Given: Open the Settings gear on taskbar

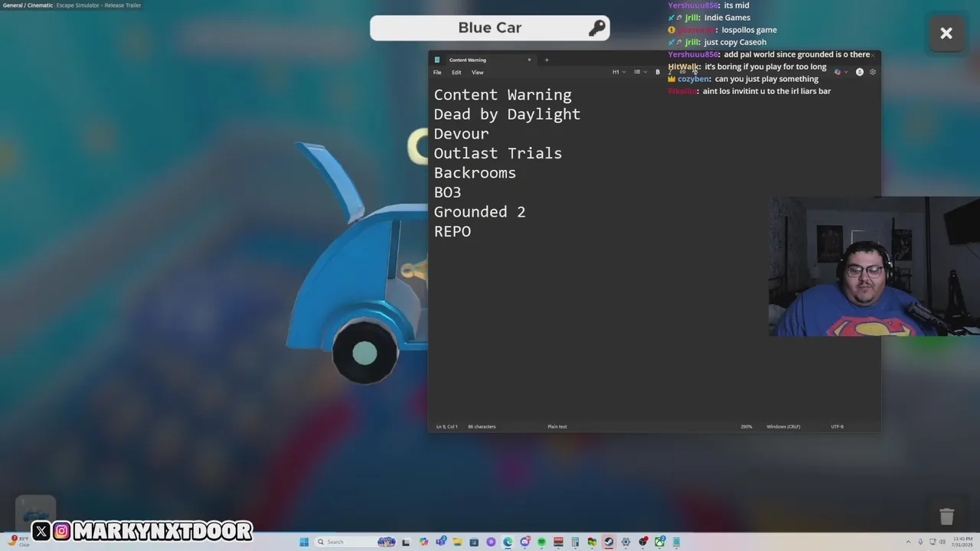Looking at the screenshot, I should point(626,542).
